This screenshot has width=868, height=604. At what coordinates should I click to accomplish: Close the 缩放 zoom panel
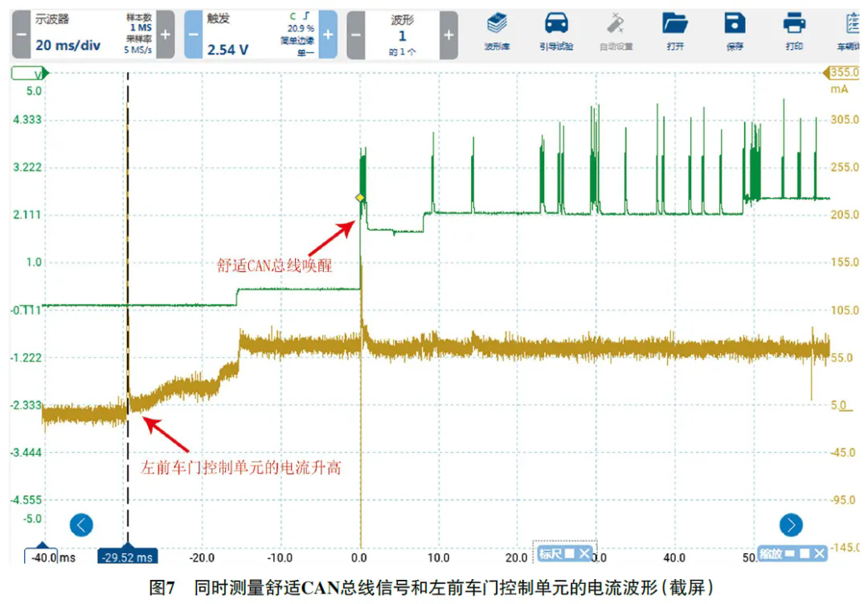[x=818, y=553]
